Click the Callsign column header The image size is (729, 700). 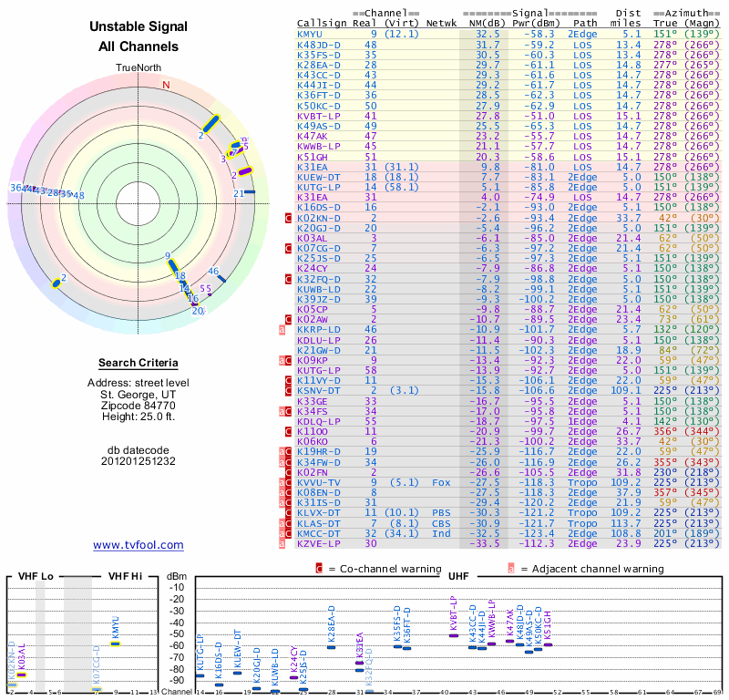click(x=320, y=24)
